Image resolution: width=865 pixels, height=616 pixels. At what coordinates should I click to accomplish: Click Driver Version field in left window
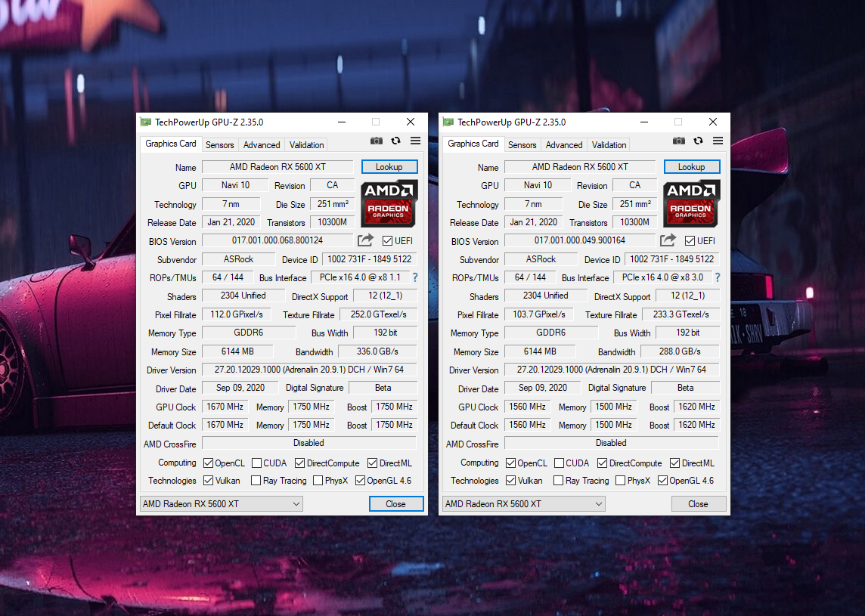tap(309, 370)
